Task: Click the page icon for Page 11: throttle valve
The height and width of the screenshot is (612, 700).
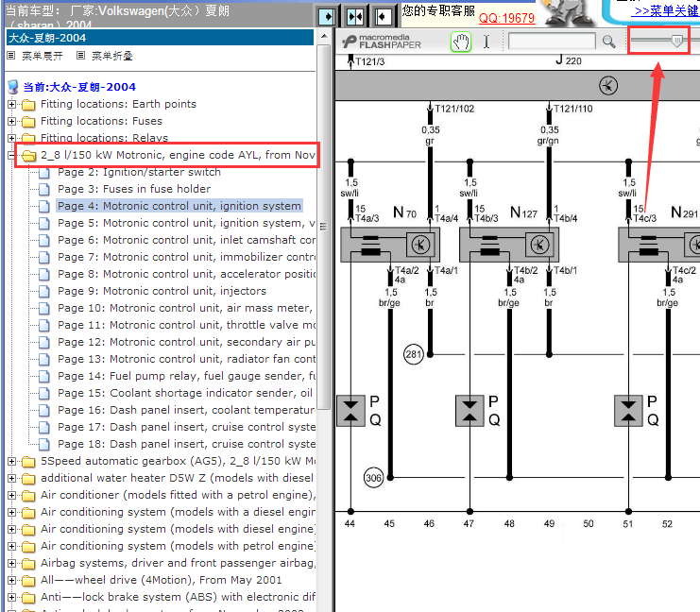Action: point(43,326)
